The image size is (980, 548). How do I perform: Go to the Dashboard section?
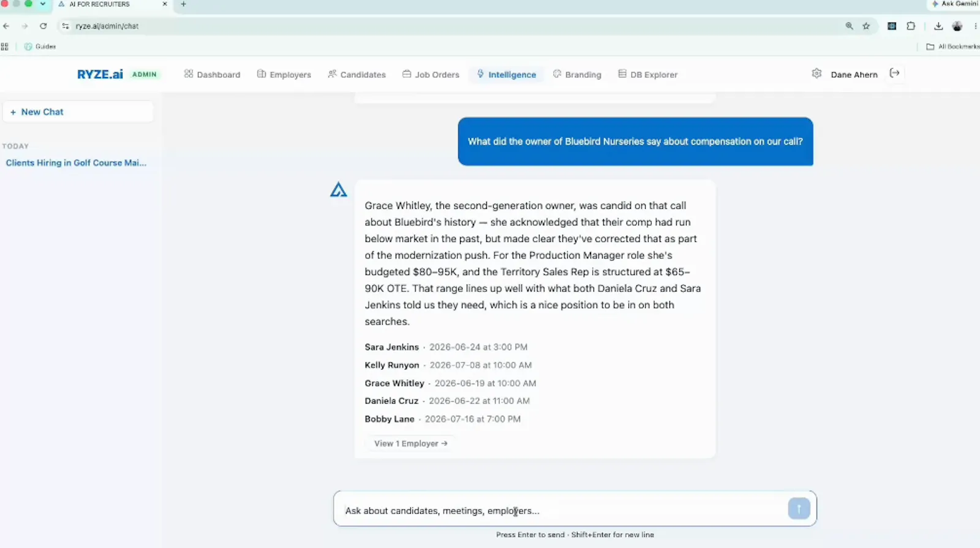pos(213,75)
